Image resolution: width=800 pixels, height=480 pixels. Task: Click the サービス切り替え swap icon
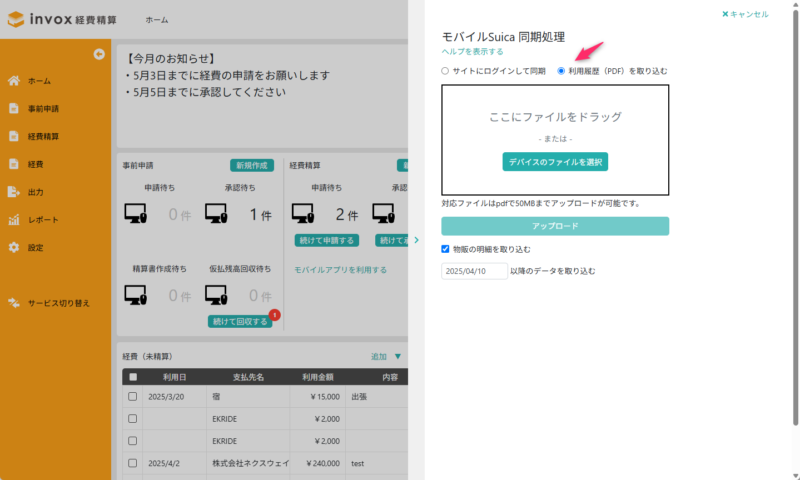[x=14, y=303]
